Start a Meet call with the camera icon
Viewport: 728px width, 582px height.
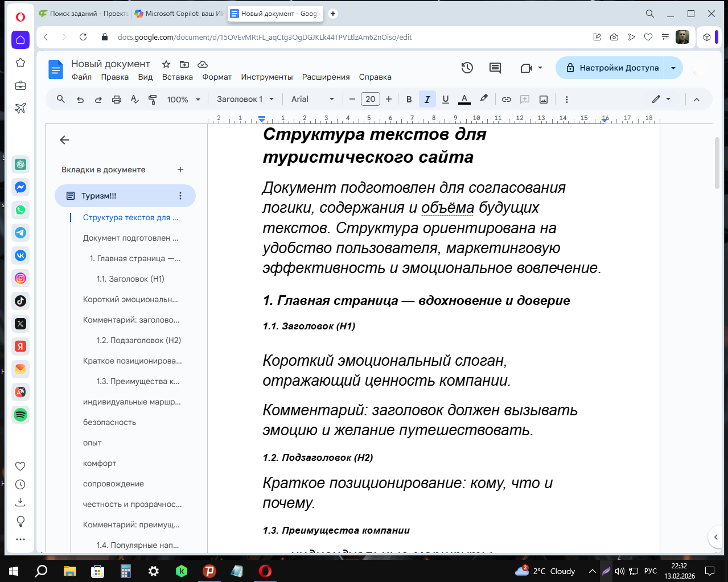coord(527,67)
